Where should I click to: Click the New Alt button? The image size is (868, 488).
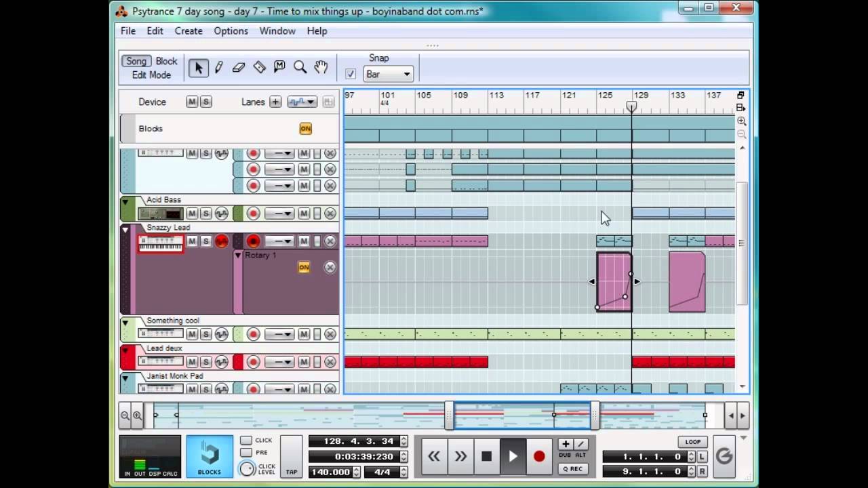click(x=580, y=444)
